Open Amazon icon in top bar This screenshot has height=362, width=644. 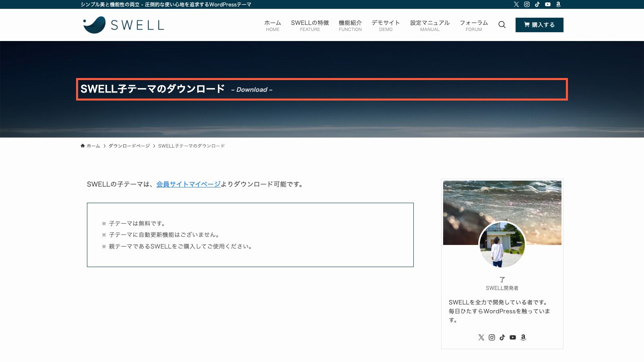558,4
